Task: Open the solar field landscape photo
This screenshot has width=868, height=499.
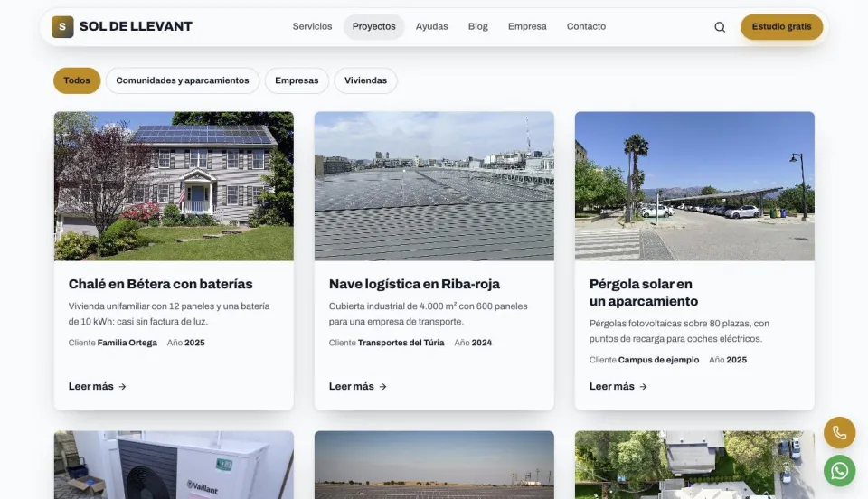Action: 434,465
